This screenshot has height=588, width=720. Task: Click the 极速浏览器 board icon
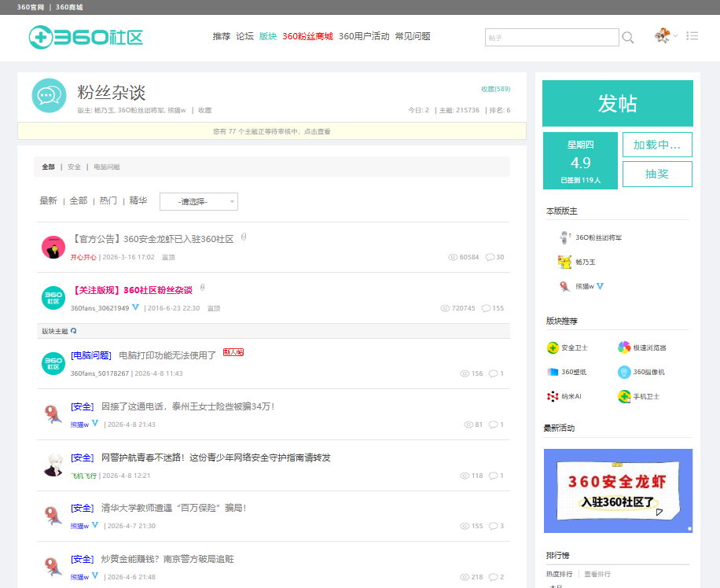(624, 347)
